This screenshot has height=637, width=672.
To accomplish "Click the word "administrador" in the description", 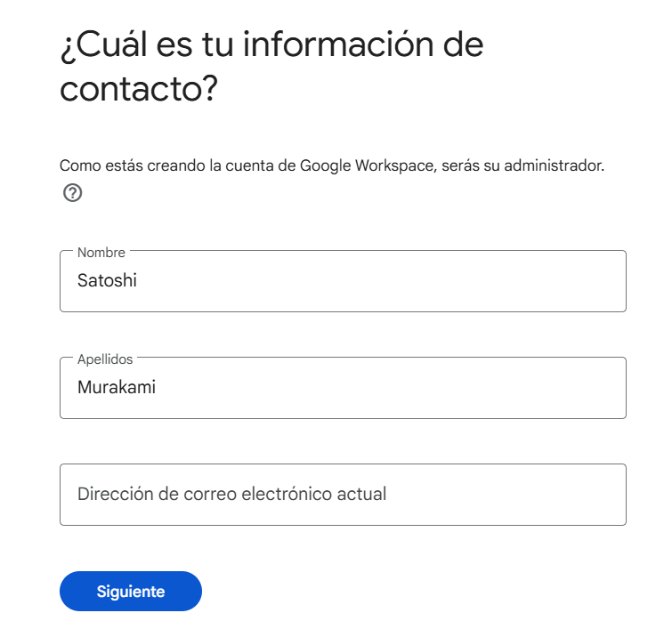I will pyautogui.click(x=552, y=165).
